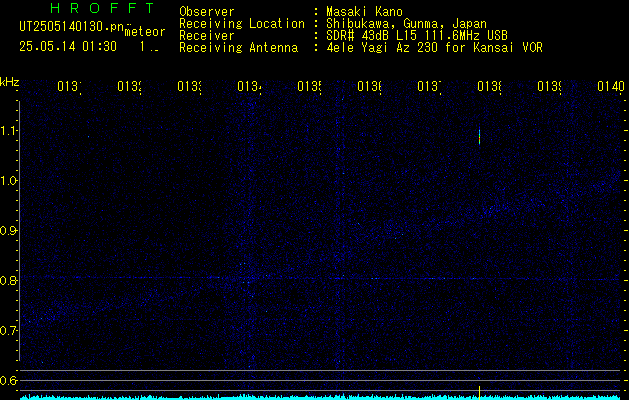
Task: Click the bright meteor echo near 1.1 kHz
Action: click(479, 136)
